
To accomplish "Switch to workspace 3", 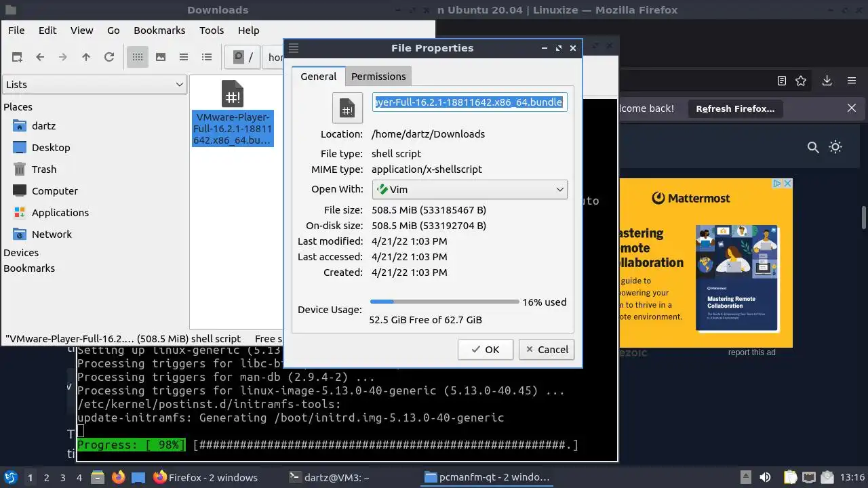I will tap(63, 477).
